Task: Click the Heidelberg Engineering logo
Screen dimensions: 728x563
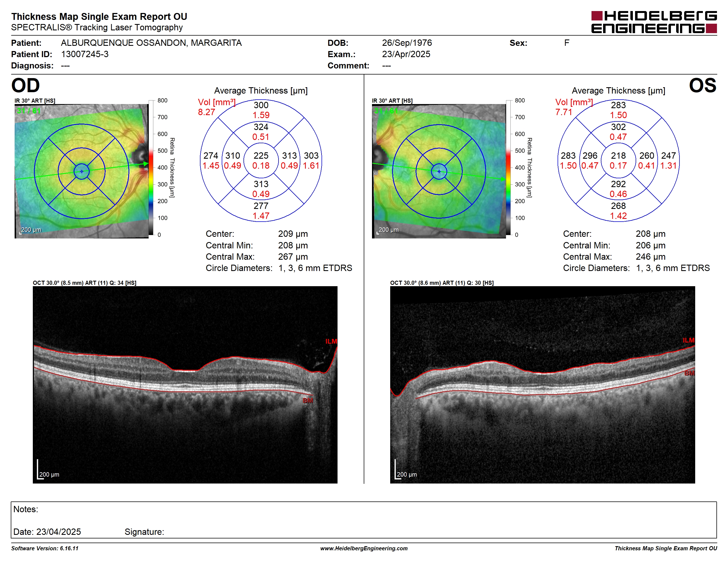Action: 654,22
